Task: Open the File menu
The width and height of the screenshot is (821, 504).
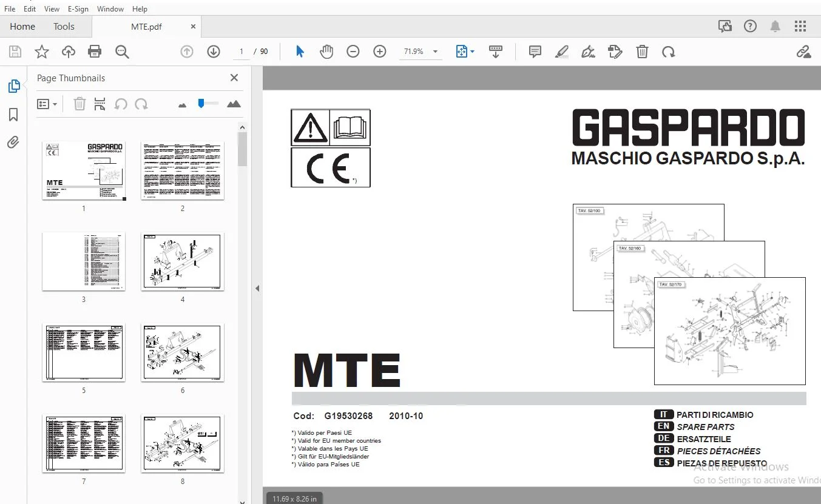Action: [10, 9]
